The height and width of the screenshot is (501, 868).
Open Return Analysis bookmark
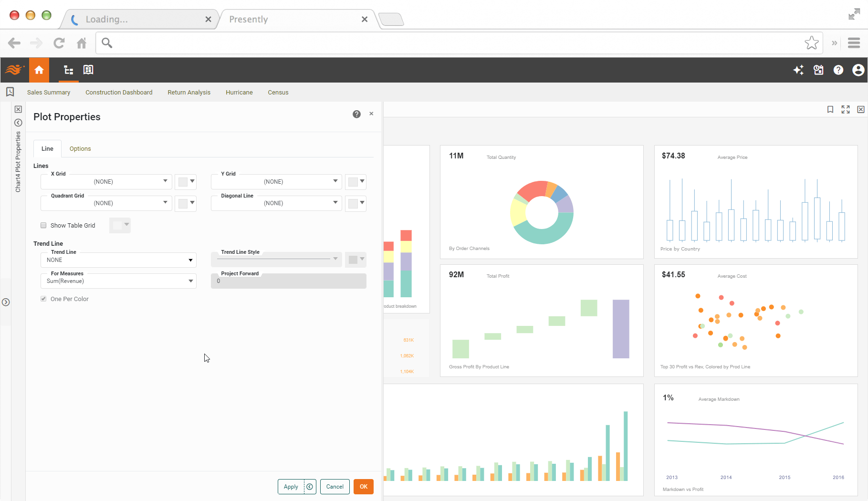click(189, 92)
